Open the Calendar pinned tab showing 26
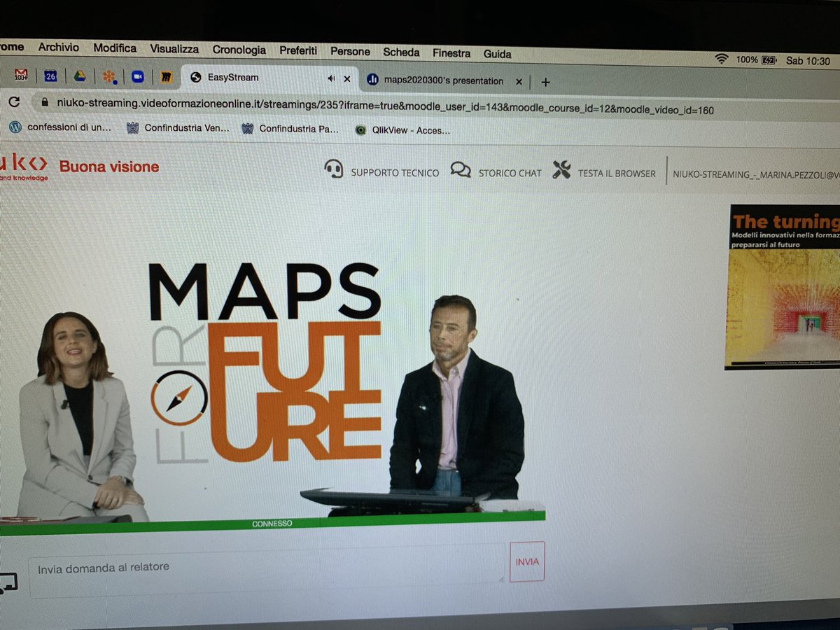Viewport: 840px width, 630px height. click(x=50, y=76)
